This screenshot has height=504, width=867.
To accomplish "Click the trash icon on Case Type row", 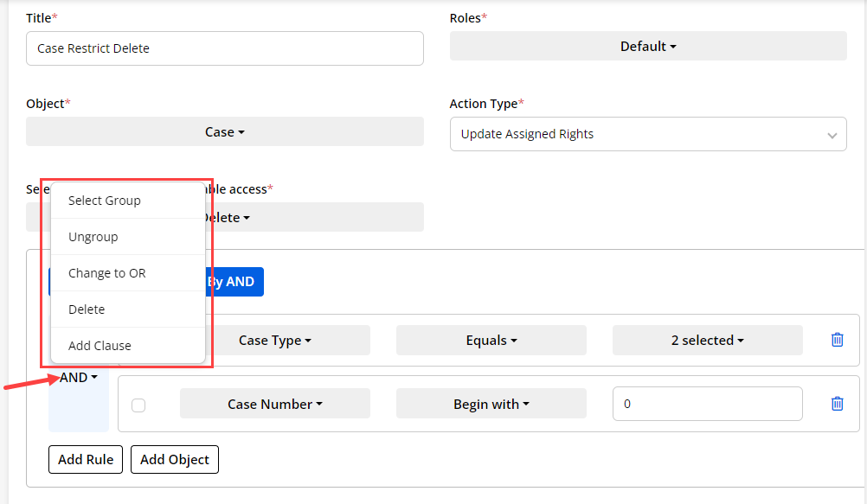I will click(837, 340).
